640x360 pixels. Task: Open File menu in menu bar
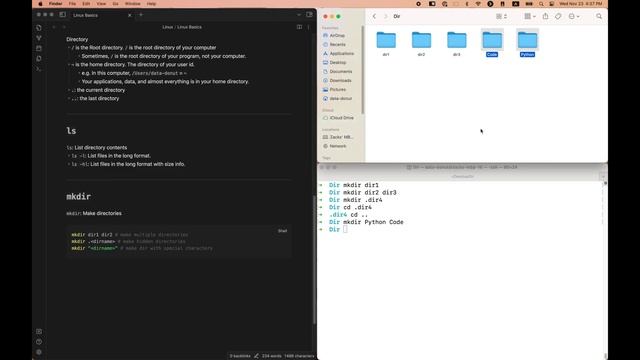tap(72, 4)
